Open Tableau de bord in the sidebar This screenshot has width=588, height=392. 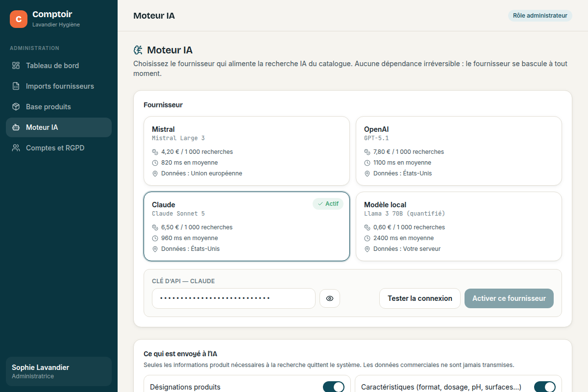click(x=59, y=66)
